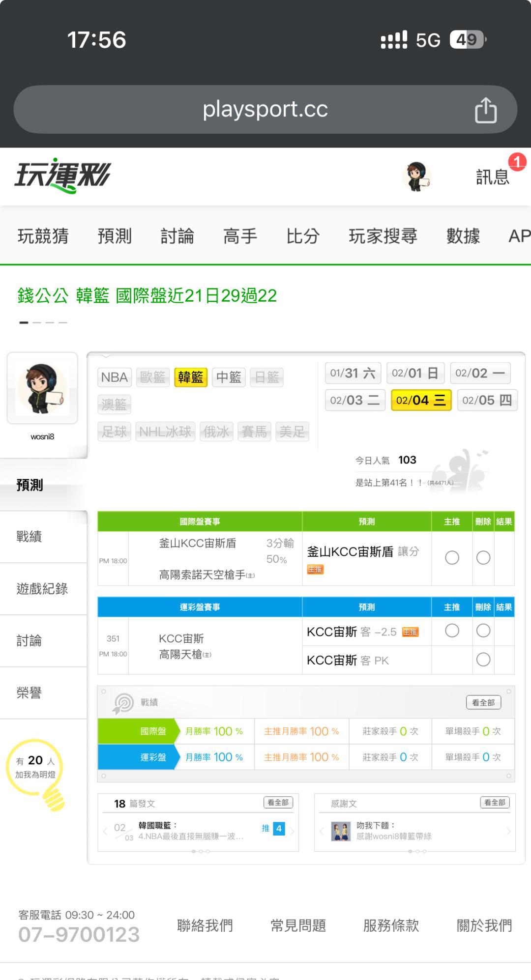Expand next post with right chevron
Viewport: 531px width, 980px height.
[292, 831]
